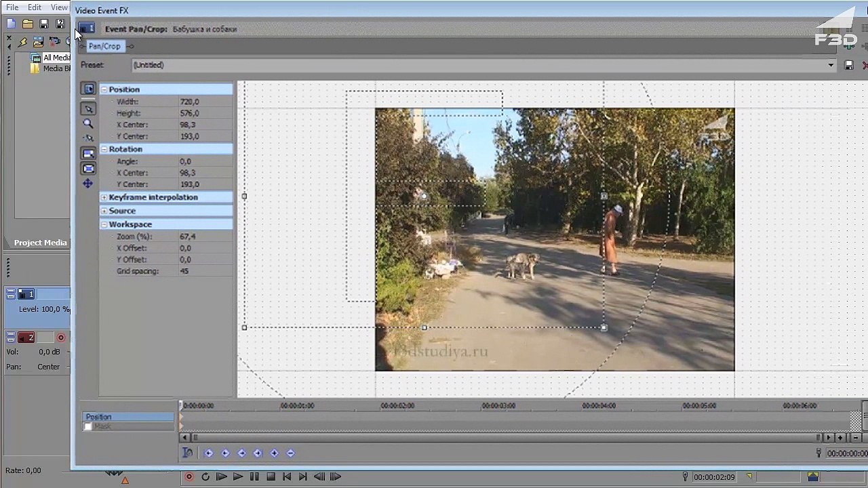Select the Pan/Crop plugin chip
The height and width of the screenshot is (488, 868).
pyautogui.click(x=104, y=46)
